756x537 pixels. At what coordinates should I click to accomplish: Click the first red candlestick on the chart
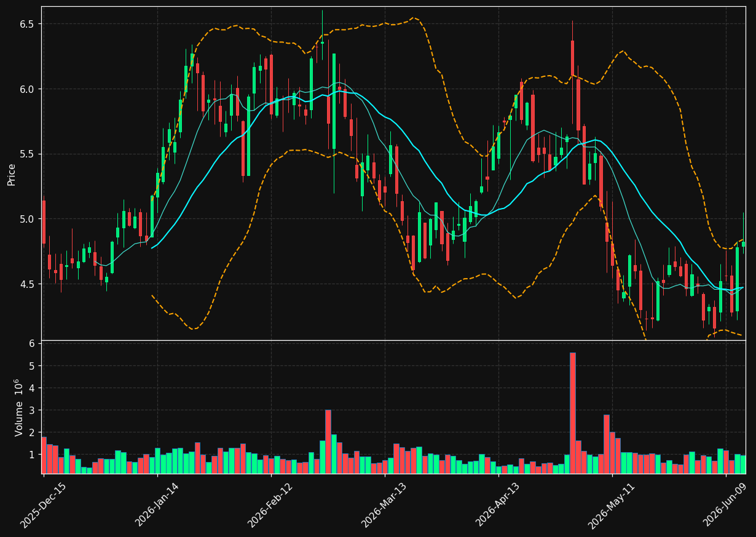[44, 222]
